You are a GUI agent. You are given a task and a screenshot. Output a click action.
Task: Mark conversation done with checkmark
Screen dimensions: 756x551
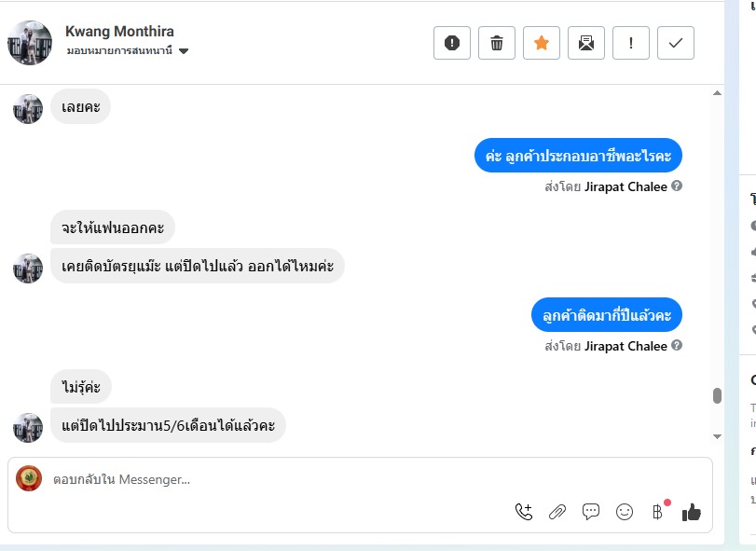(676, 43)
